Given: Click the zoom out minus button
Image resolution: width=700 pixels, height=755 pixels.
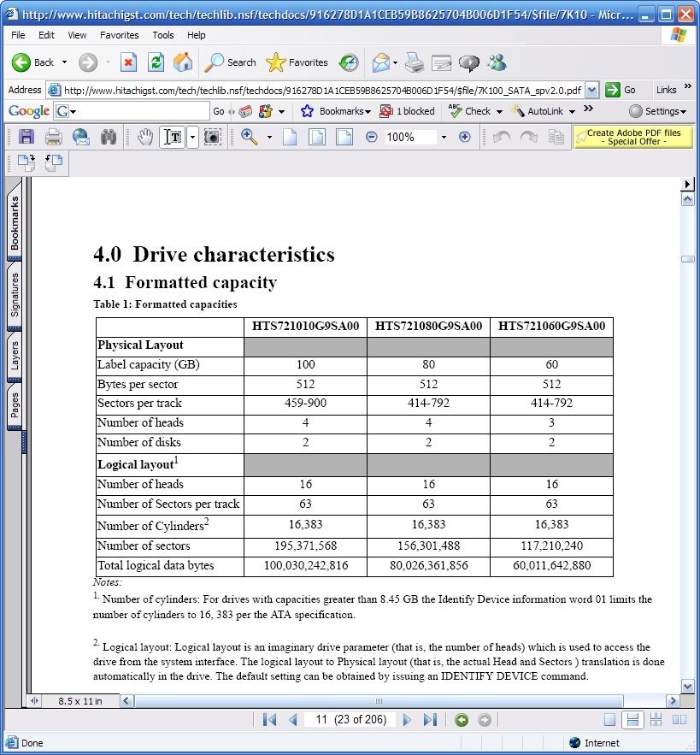Looking at the screenshot, I should (x=371, y=137).
